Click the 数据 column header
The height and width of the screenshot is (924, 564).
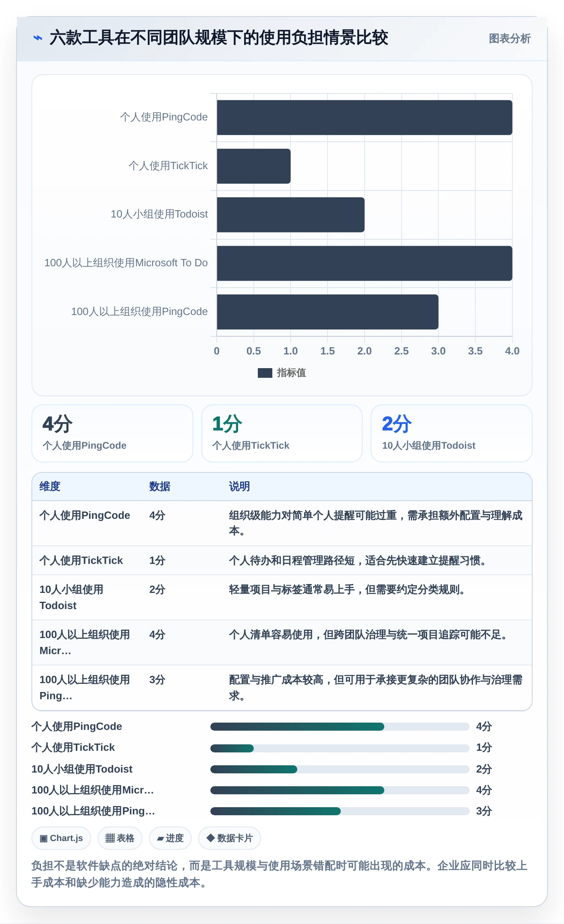tap(160, 487)
